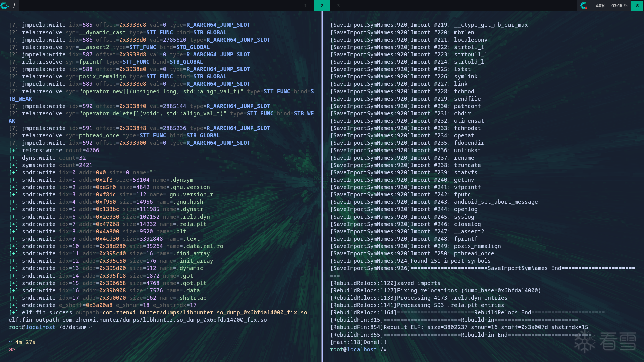Focus the left pane root@localhost /d/data# prompt

tap(47, 327)
